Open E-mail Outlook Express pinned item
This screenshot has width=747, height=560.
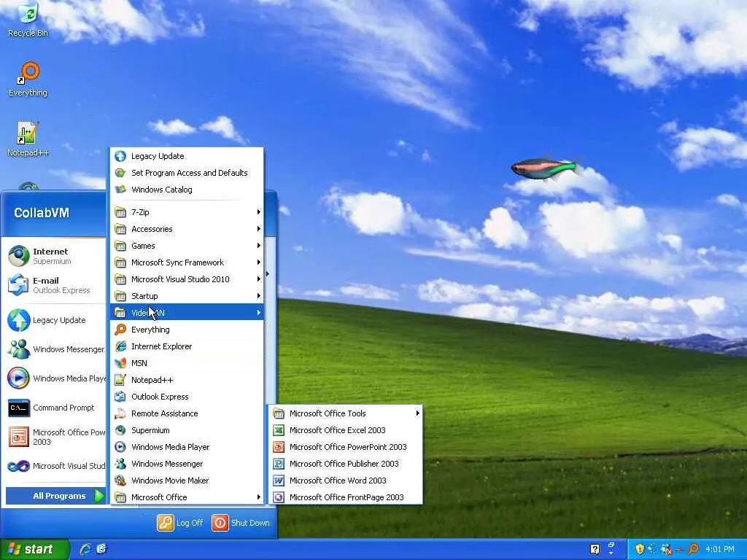tap(55, 285)
